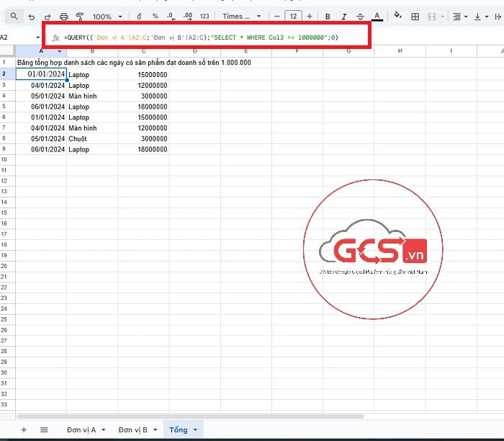Print the spreadsheet
Image resolution: width=504 pixels, height=441 pixels.
63,16
